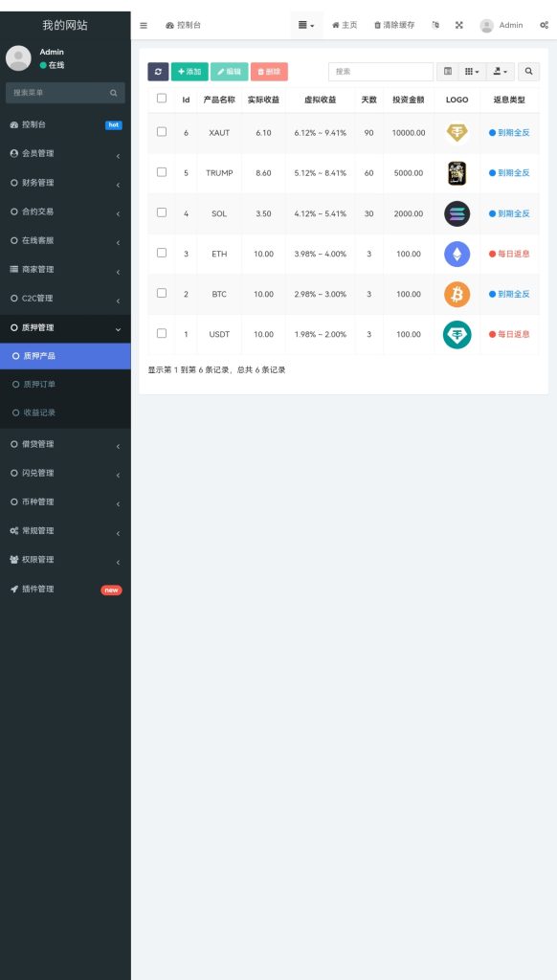Click the SOL logo image

click(457, 213)
